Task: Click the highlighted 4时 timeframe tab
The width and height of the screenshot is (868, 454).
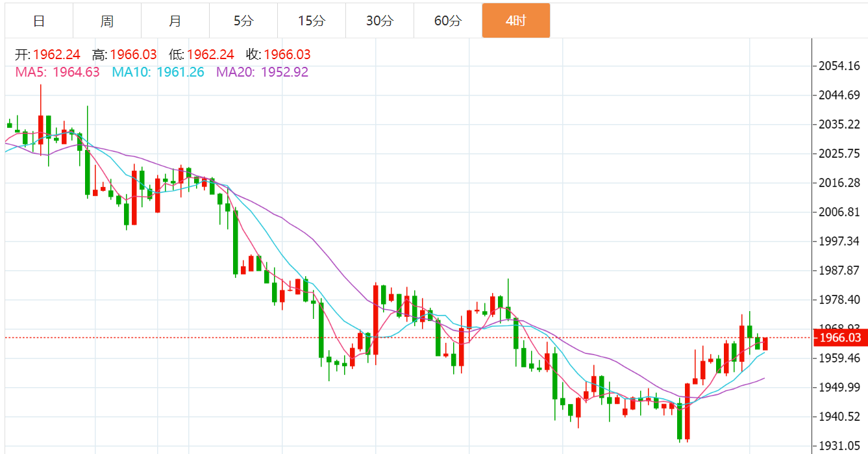Action: point(516,21)
